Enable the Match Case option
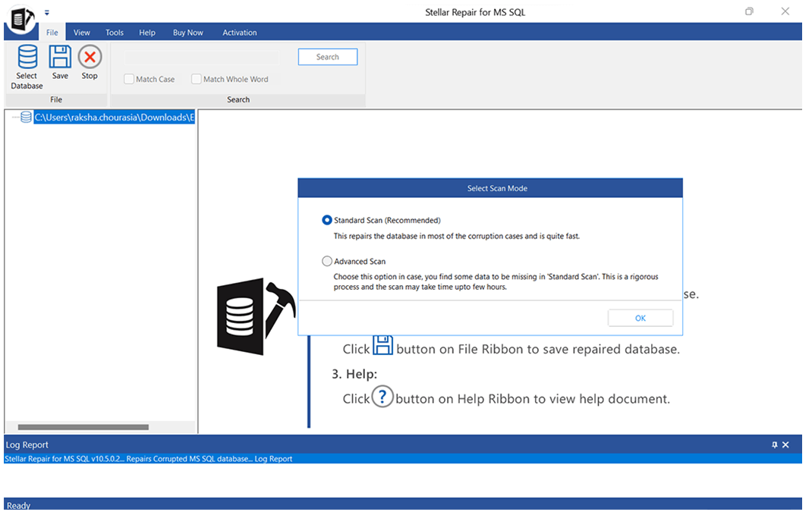The image size is (812, 515). coord(128,78)
